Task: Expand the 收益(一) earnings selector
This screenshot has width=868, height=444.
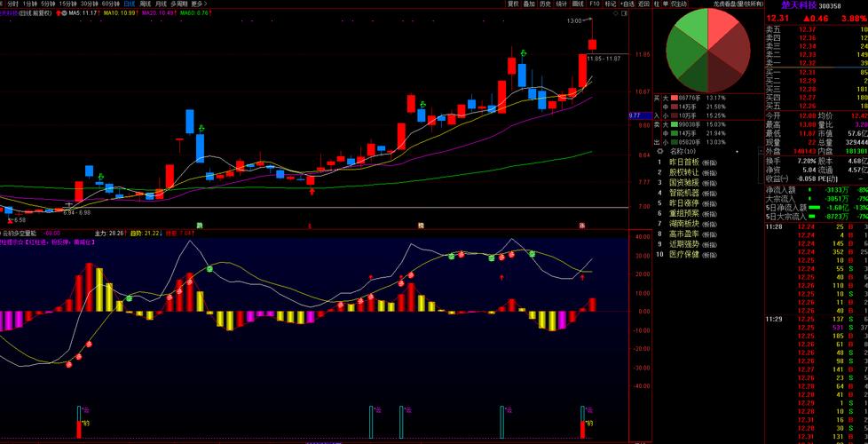Action: pyautogui.click(x=783, y=178)
